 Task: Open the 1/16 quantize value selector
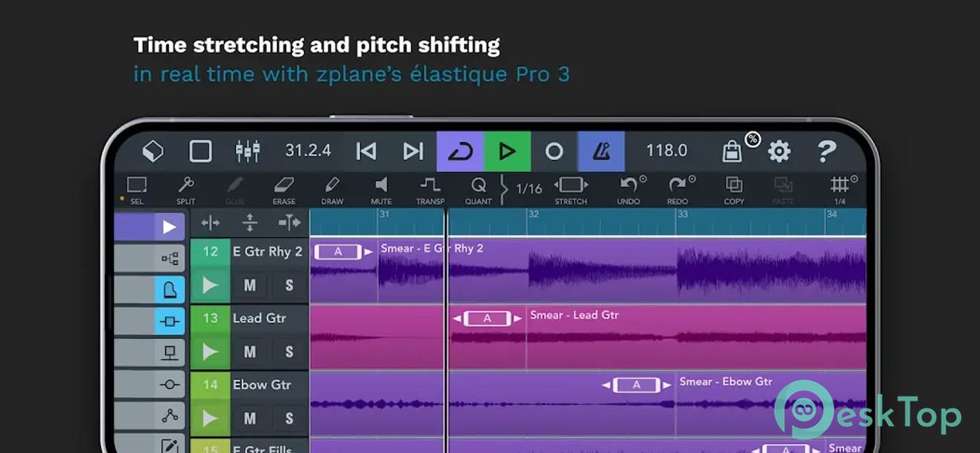click(x=529, y=189)
